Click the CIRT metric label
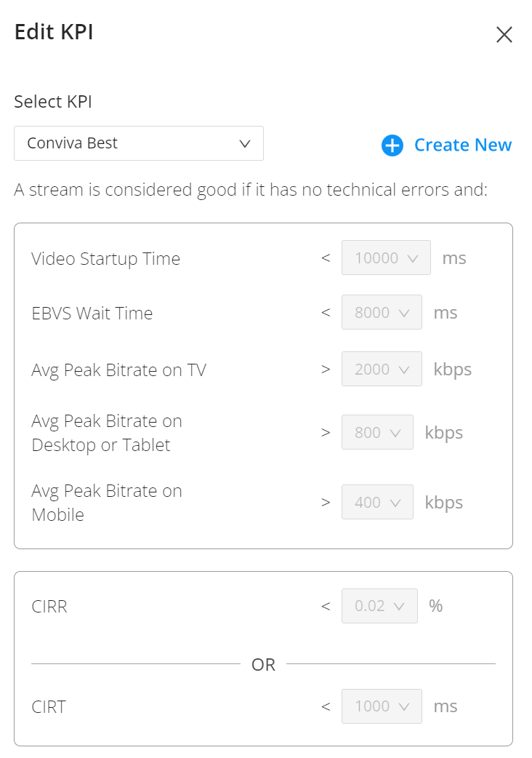532x758 pixels. point(49,707)
